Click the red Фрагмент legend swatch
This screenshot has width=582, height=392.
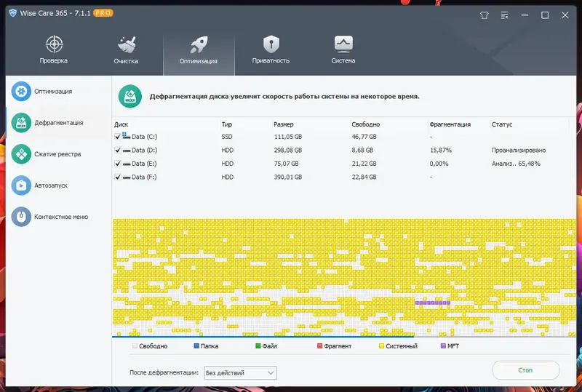(319, 346)
